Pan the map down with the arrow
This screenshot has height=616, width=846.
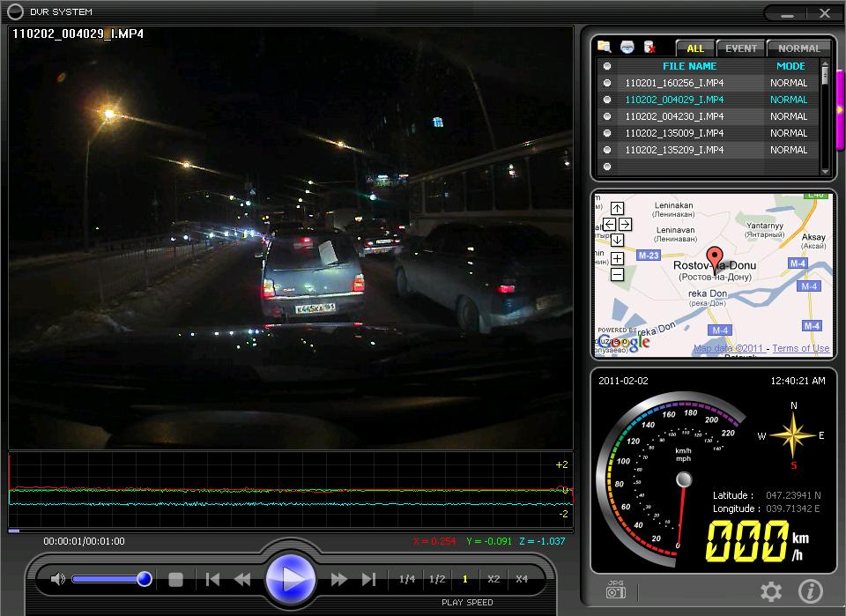617,240
